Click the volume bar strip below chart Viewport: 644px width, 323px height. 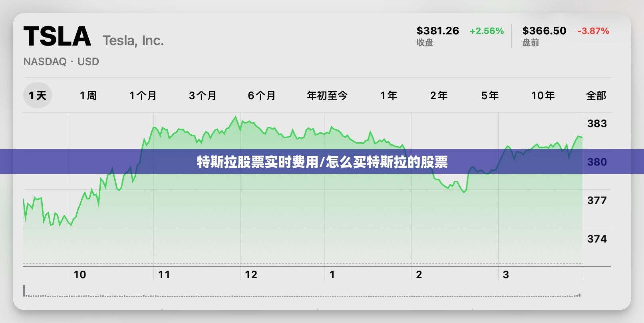pyautogui.click(x=302, y=291)
